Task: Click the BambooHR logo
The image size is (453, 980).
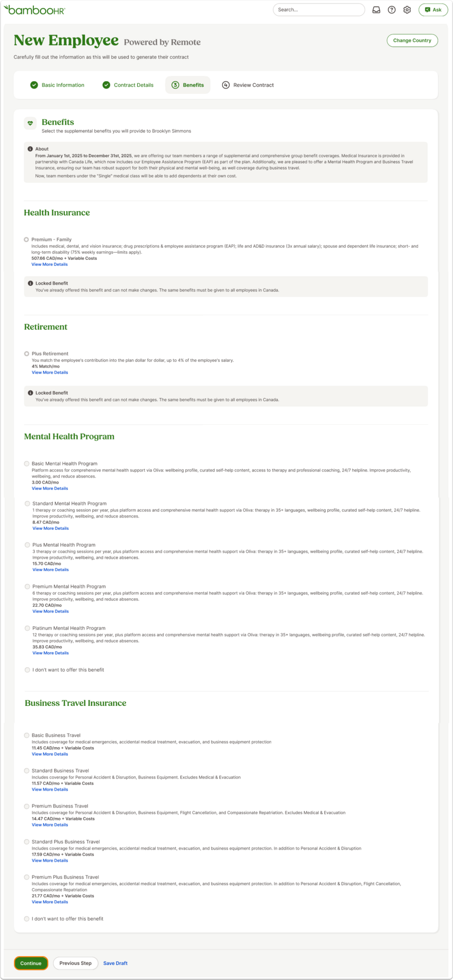Action: click(x=34, y=10)
